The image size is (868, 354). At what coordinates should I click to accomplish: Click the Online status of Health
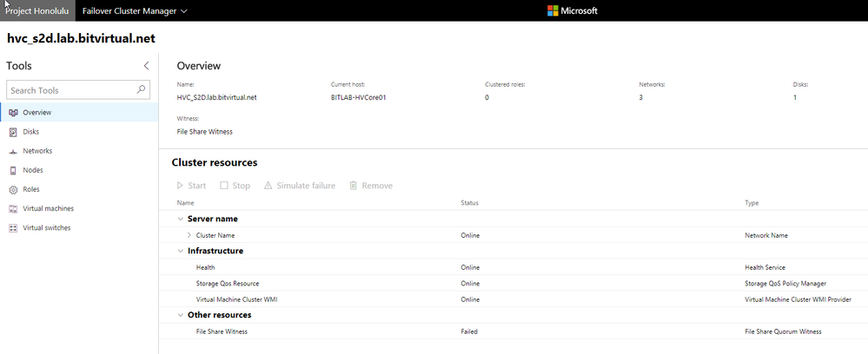click(x=470, y=268)
